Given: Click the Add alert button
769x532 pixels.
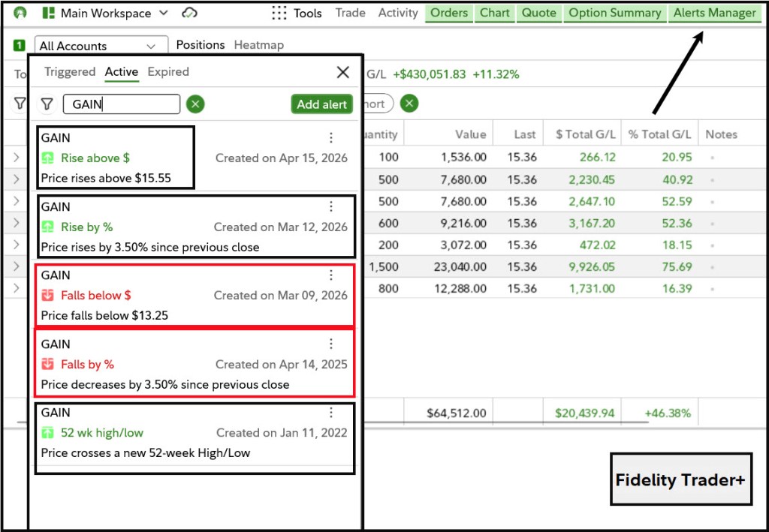Looking at the screenshot, I should coord(321,104).
